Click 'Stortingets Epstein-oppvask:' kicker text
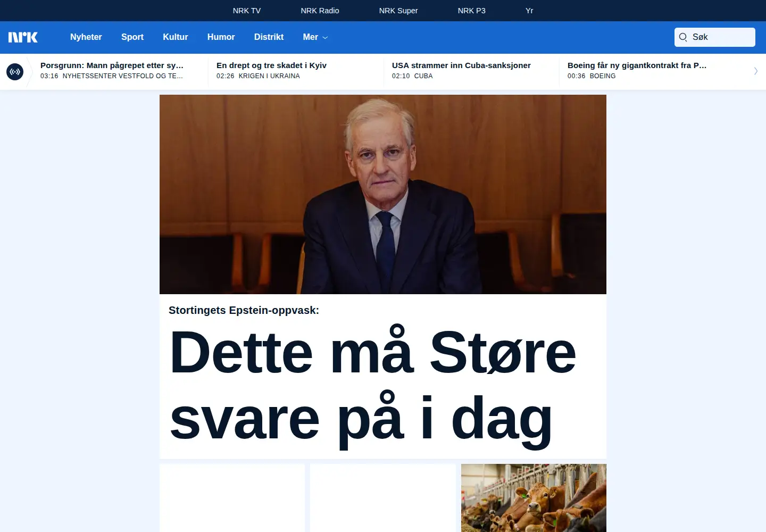Viewport: 766px width, 532px height. pos(244,310)
